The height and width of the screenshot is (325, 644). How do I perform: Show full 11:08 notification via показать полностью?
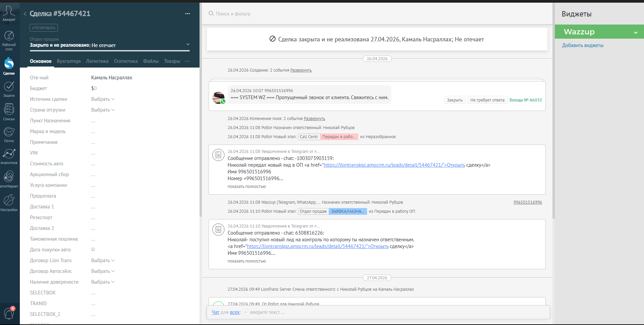point(247,187)
